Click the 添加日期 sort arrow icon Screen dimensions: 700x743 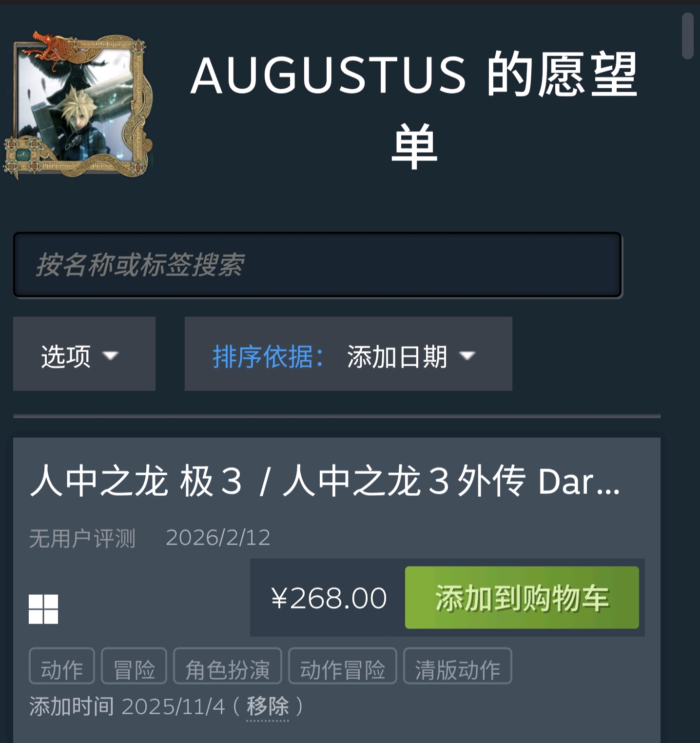point(467,355)
